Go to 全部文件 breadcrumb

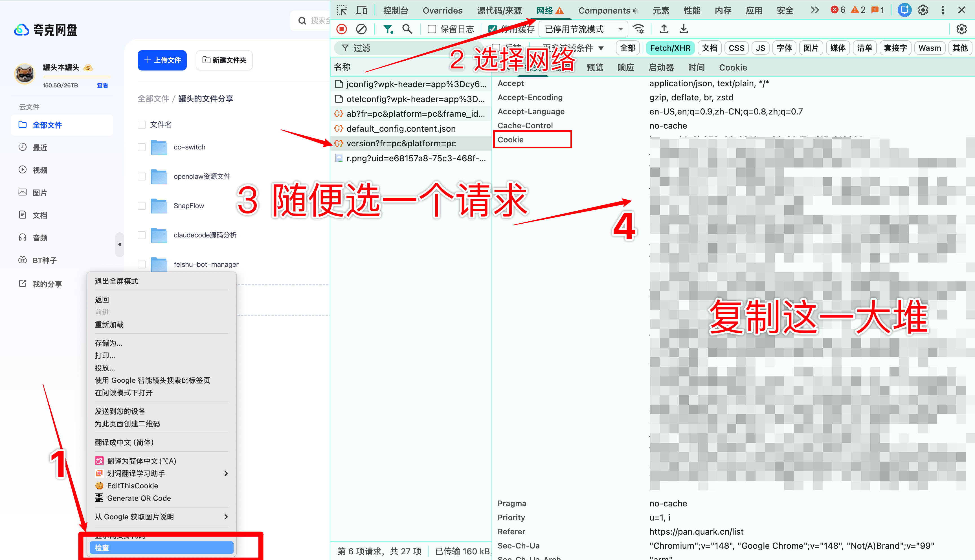point(153,99)
